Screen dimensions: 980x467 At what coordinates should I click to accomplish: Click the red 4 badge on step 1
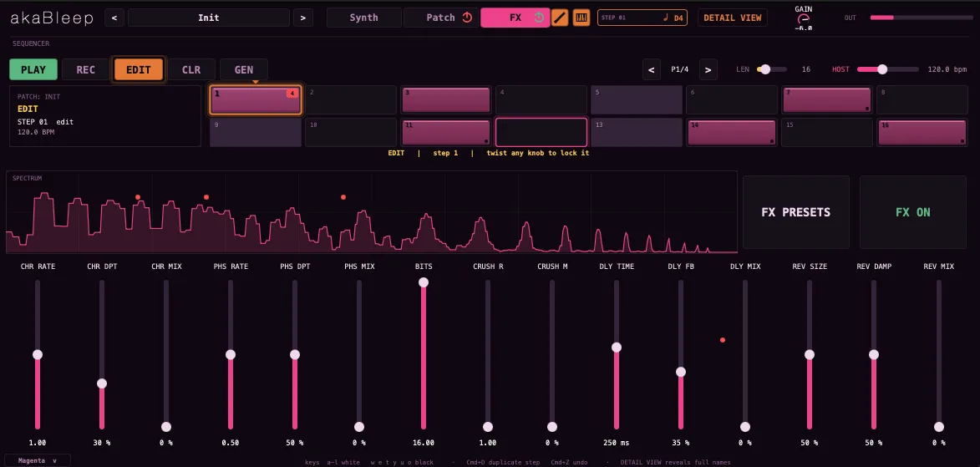pyautogui.click(x=292, y=94)
